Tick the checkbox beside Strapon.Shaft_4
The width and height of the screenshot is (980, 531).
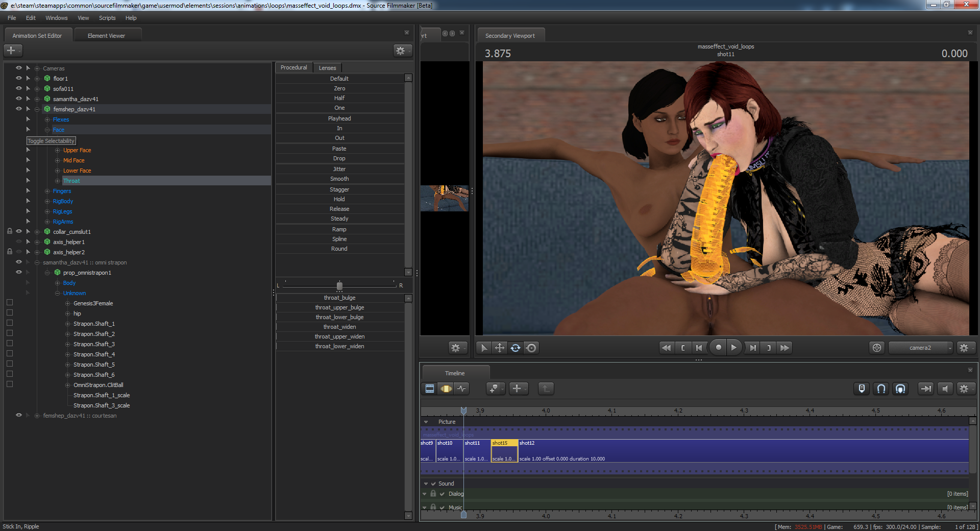pos(10,354)
